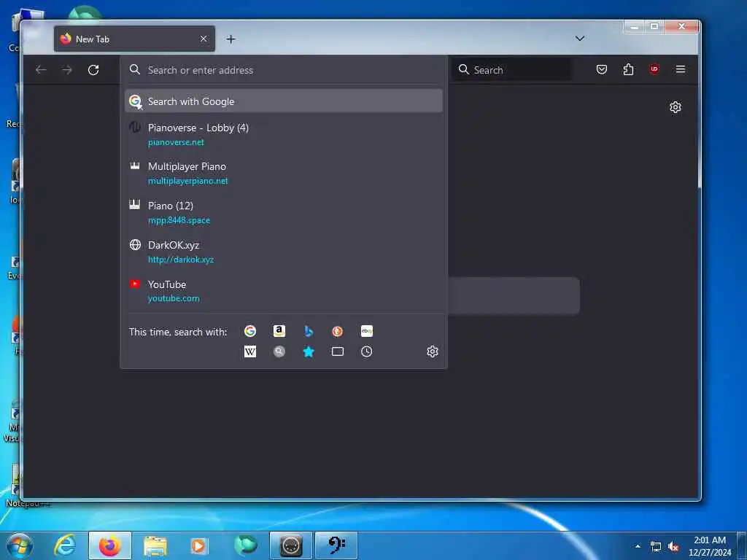Search this time with Bing icon
The height and width of the screenshot is (560, 747).
click(x=309, y=331)
